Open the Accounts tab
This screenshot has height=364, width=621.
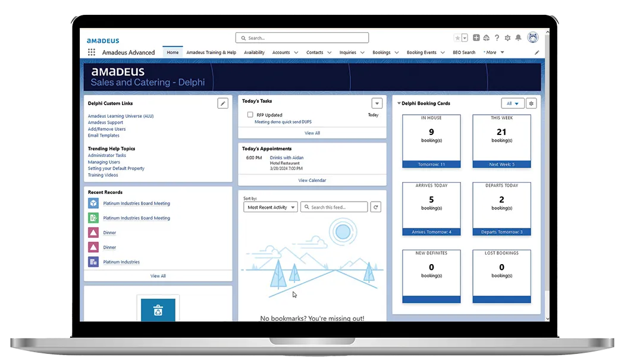(281, 52)
